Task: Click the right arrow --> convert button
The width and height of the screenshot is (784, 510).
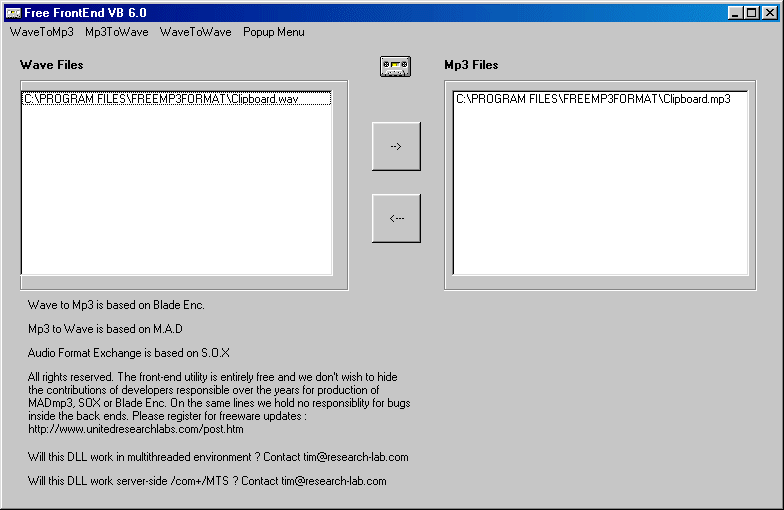Action: tap(396, 146)
